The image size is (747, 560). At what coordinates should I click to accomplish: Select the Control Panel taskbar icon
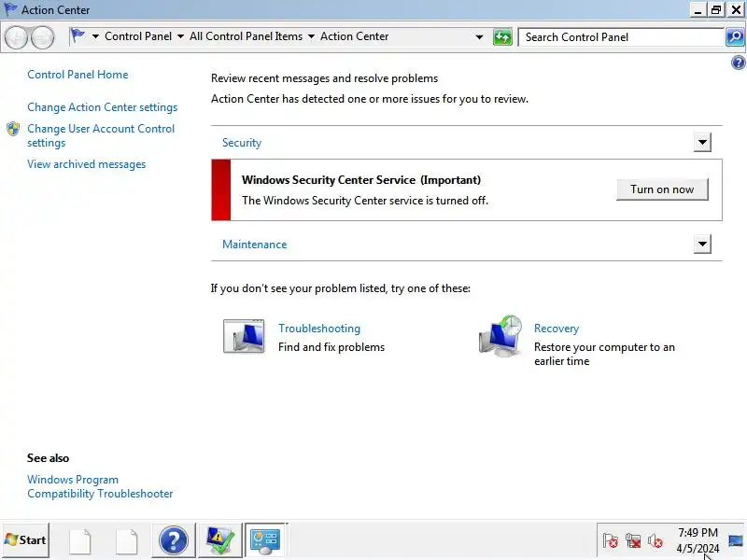coord(266,540)
